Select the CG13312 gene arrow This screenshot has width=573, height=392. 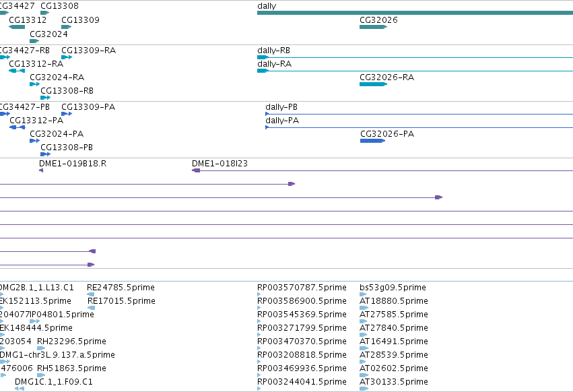coord(17,27)
